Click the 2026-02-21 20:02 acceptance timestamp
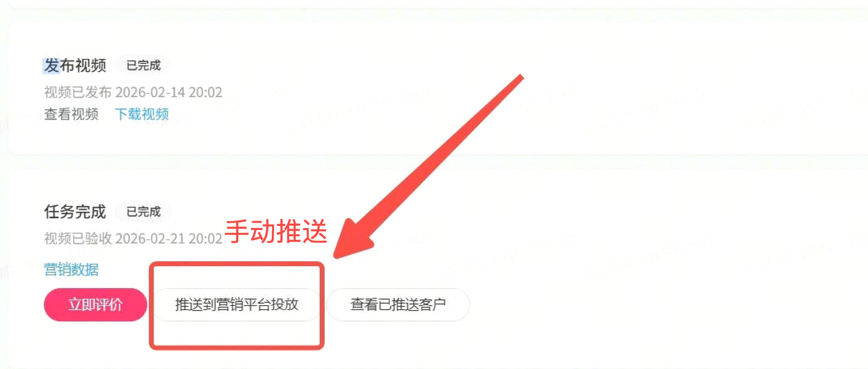The image size is (868, 369). (x=169, y=238)
